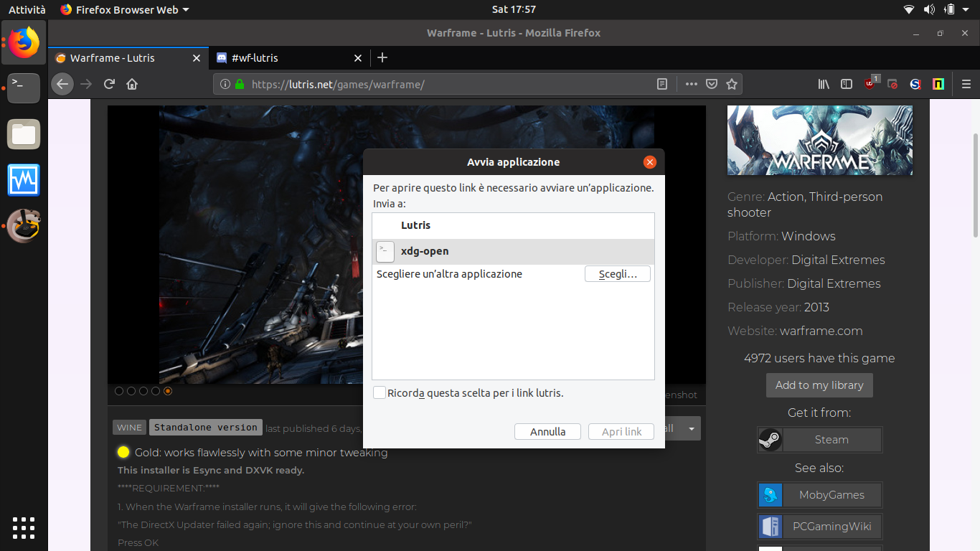Screen dimensions: 980x551
Task: Expand the Install button dropdown arrow
Action: (x=692, y=428)
